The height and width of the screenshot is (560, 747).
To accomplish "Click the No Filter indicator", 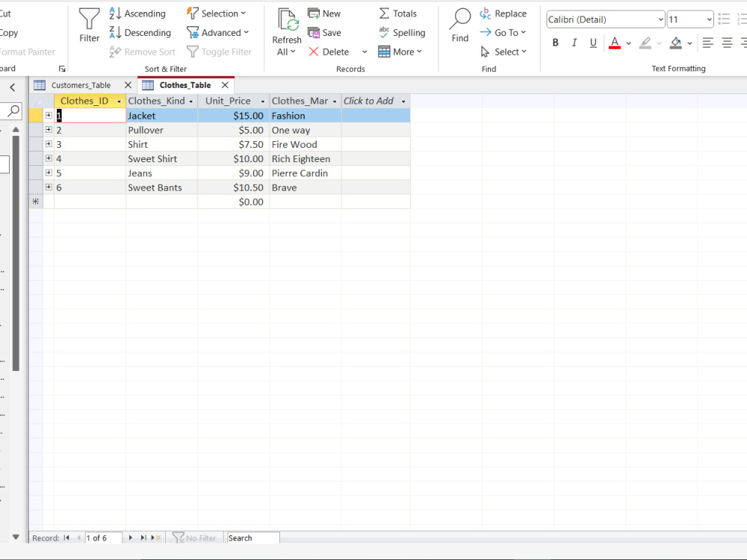I will coord(194,538).
